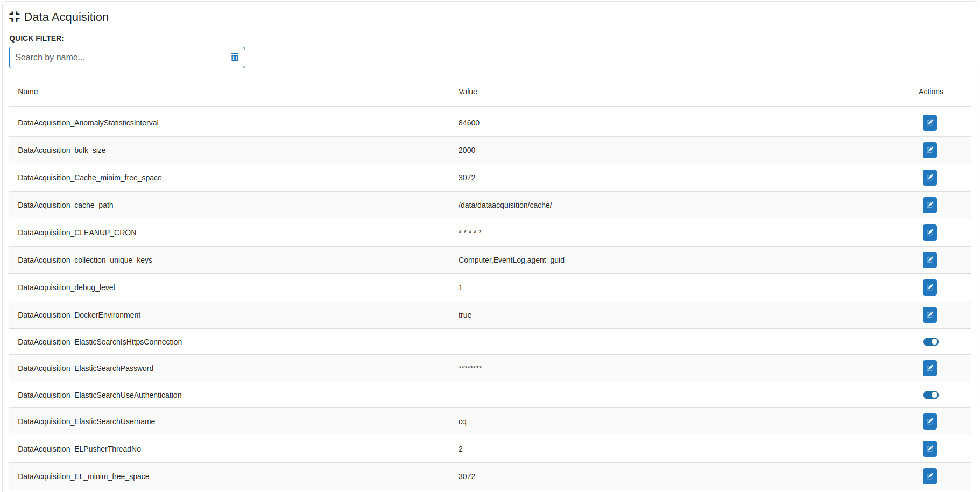Image resolution: width=980 pixels, height=492 pixels.
Task: Edit DataAcquisition_AnomalyStatisticsInterval value
Action: click(x=929, y=123)
